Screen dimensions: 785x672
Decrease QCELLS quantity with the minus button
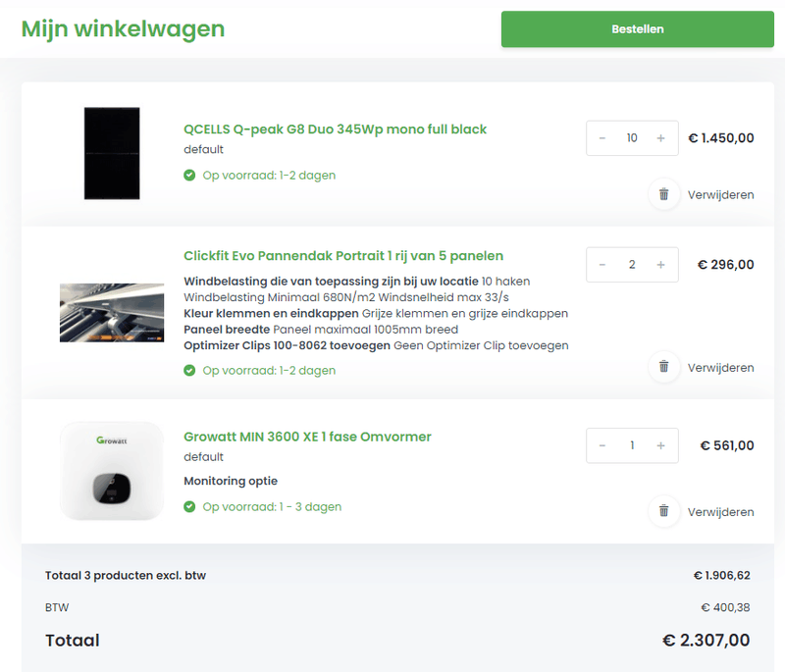click(602, 138)
